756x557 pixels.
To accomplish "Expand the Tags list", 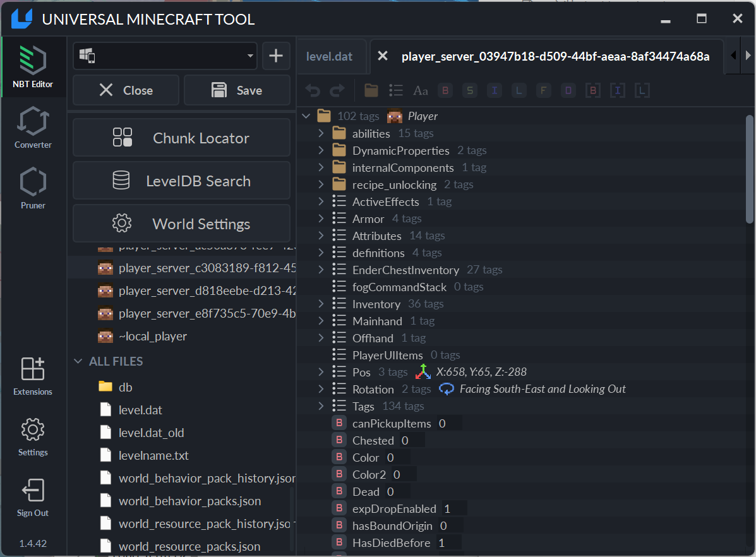I will [321, 406].
